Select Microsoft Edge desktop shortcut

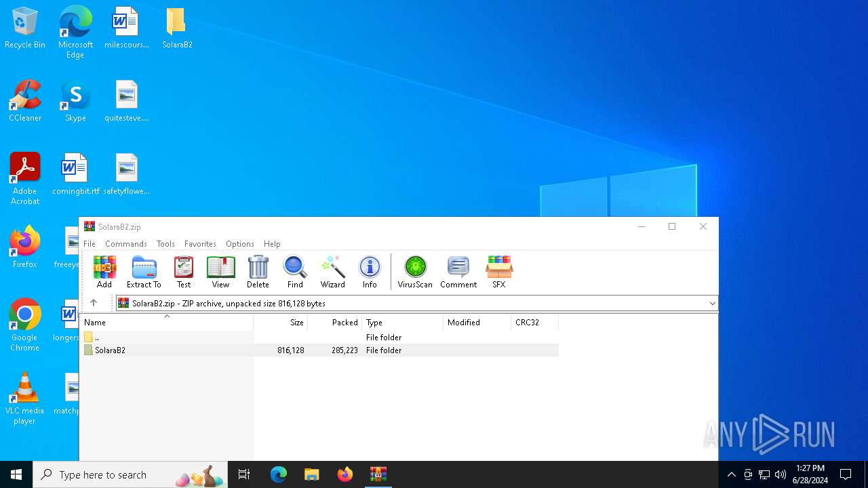pos(75,33)
